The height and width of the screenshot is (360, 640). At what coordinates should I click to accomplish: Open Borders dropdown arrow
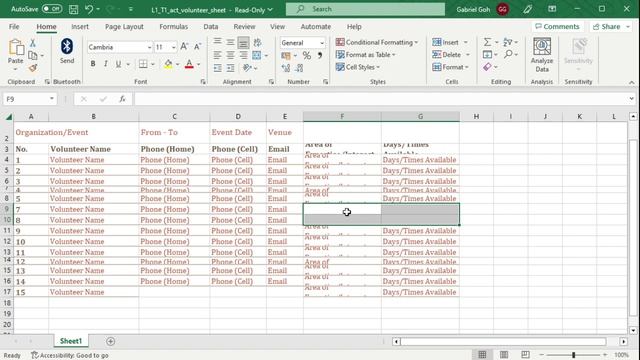(153, 64)
